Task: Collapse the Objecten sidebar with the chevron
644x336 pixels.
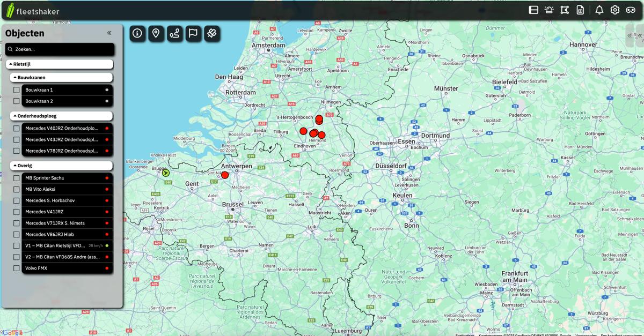Action: (x=108, y=33)
